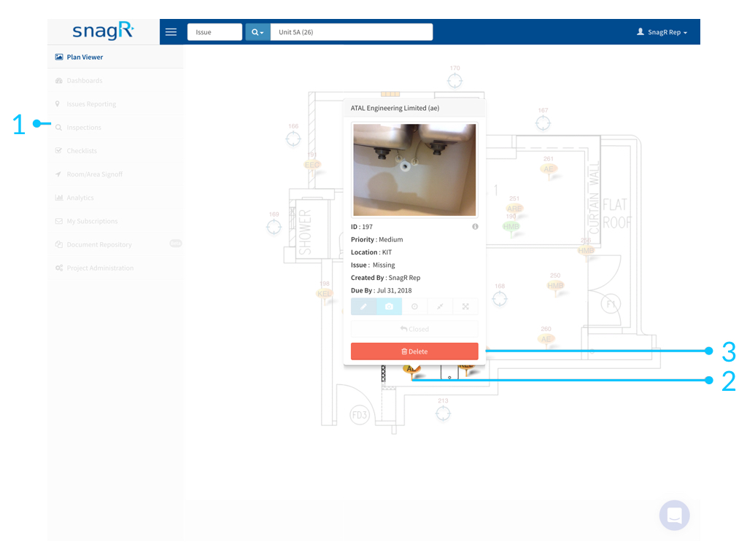Select inspection marker 168 on plan
The height and width of the screenshot is (560, 747).
point(500,299)
